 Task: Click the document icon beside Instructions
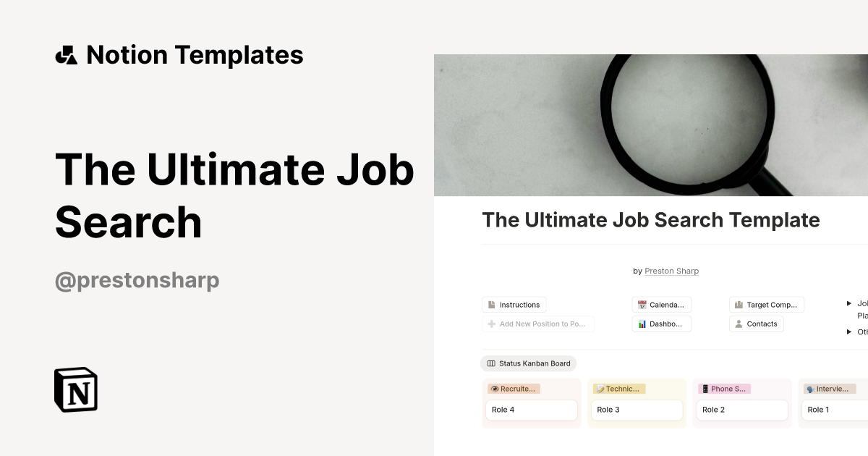(x=493, y=304)
